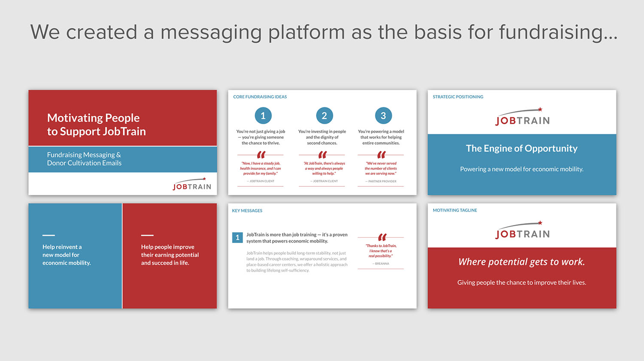
Task: Click the "Fundraising Messaging & Donor Cultivation Emails" subtitle
Action: (x=84, y=159)
